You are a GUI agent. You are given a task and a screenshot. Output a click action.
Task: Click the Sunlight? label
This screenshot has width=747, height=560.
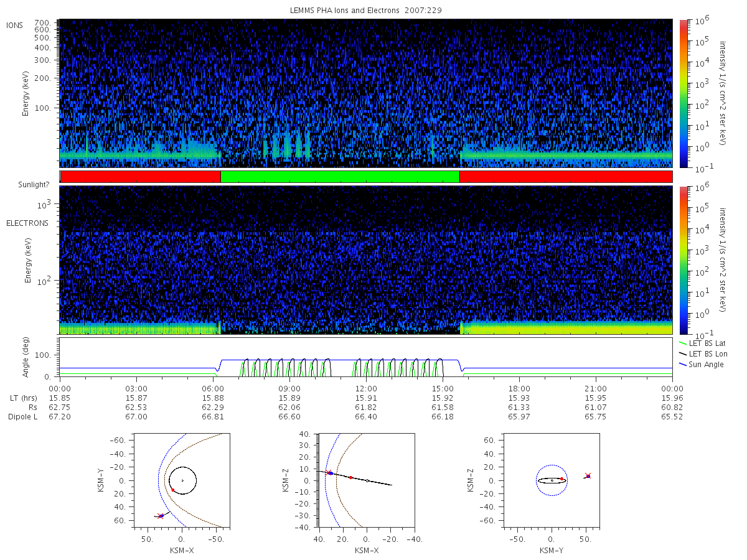click(x=24, y=185)
